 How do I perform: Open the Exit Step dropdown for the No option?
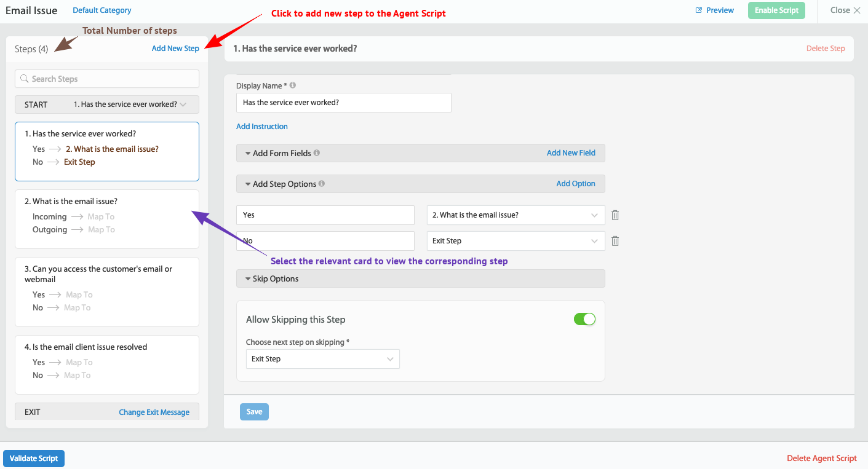pyautogui.click(x=594, y=240)
